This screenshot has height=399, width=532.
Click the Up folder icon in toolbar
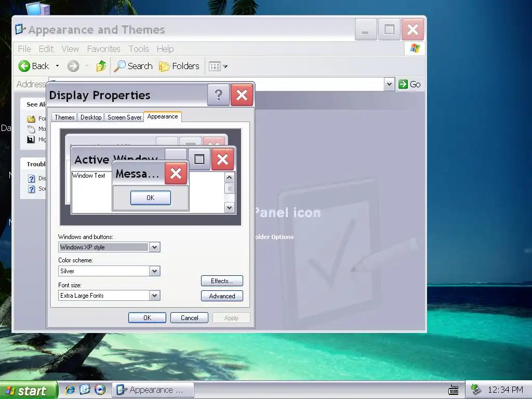coord(101,66)
